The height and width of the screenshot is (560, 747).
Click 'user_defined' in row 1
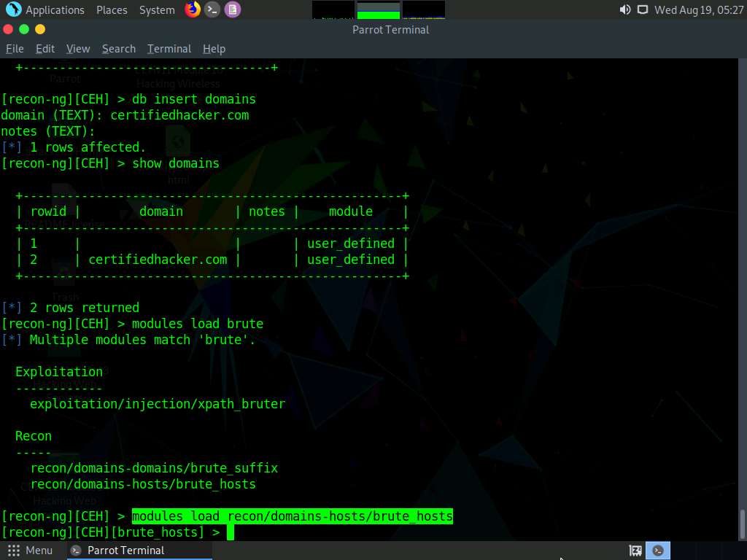pyautogui.click(x=351, y=244)
